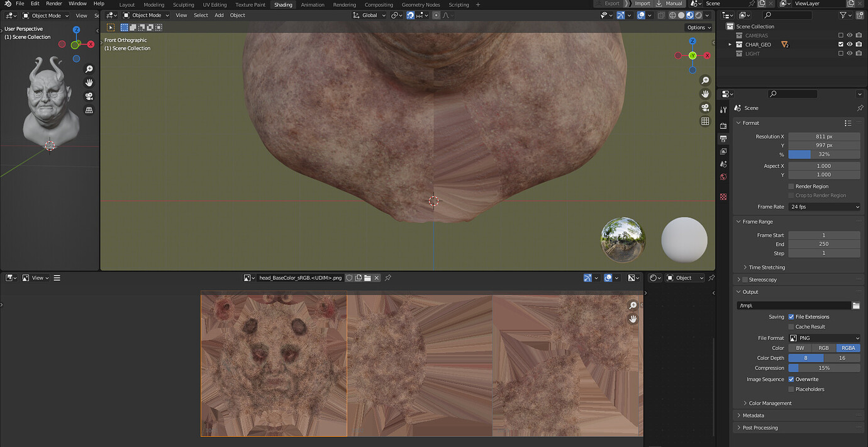Image resolution: width=868 pixels, height=447 pixels.
Task: Click zoom icon in small perspective viewport
Action: (x=89, y=69)
